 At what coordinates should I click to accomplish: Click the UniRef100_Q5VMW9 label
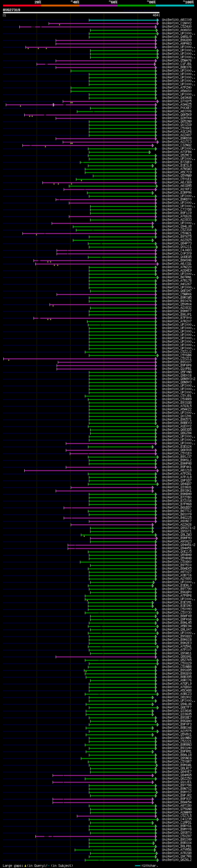[x=176, y=176]
